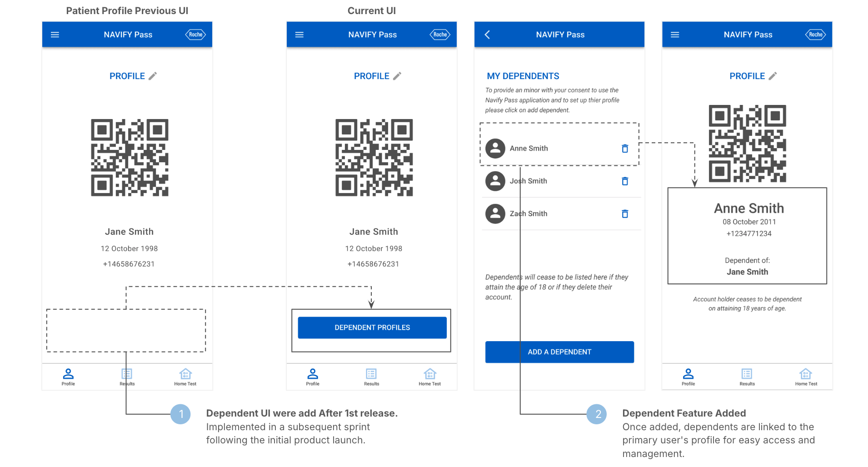The height and width of the screenshot is (467, 868).
Task: Click Josh Smith avatar icon
Action: (x=495, y=181)
